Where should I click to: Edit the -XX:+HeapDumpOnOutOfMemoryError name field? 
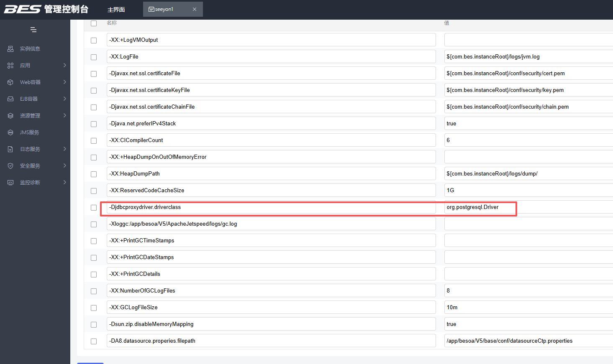click(271, 157)
